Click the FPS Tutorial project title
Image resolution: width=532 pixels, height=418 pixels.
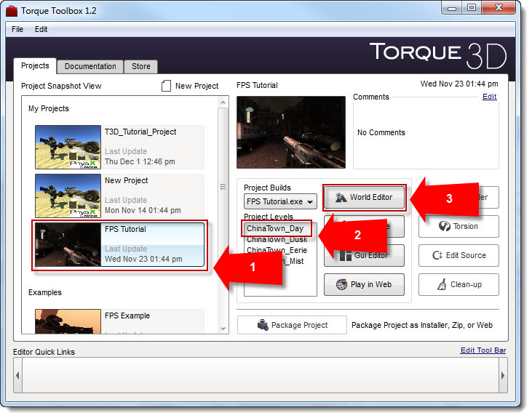pyautogui.click(x=125, y=229)
